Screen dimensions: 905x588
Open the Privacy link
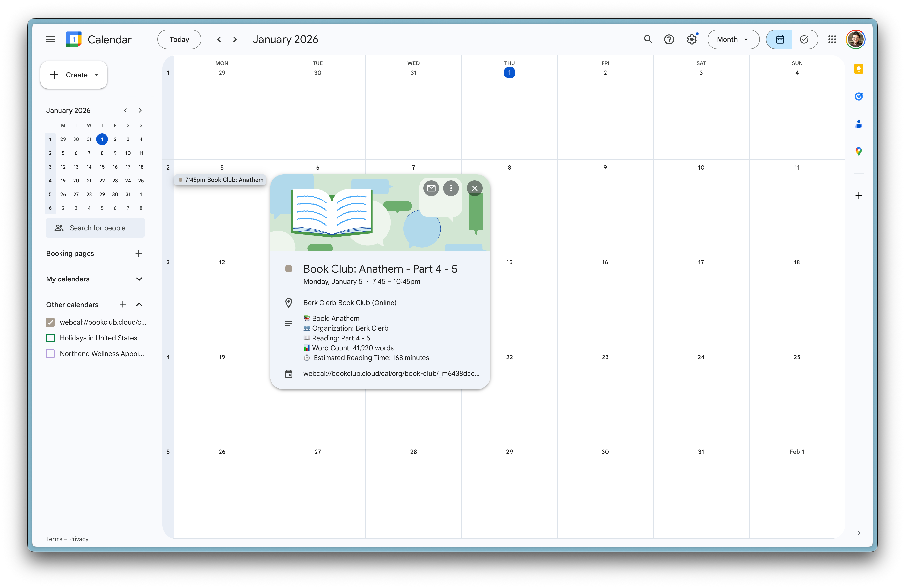click(x=79, y=539)
